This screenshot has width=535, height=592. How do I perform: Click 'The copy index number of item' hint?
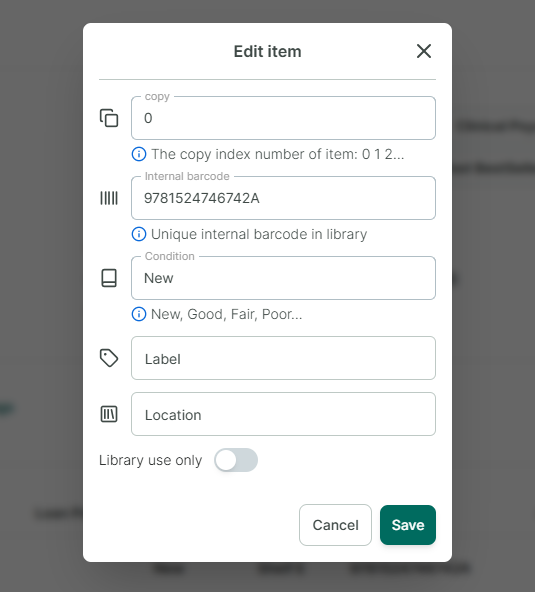278,154
